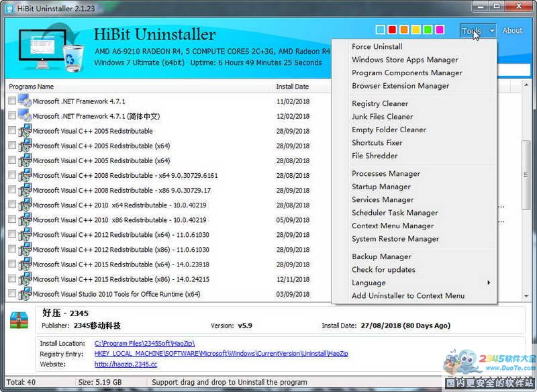Check the Microsoft .NET Framework 4.7.1 checkbox
Screen dimensions: 537x392
12,101
